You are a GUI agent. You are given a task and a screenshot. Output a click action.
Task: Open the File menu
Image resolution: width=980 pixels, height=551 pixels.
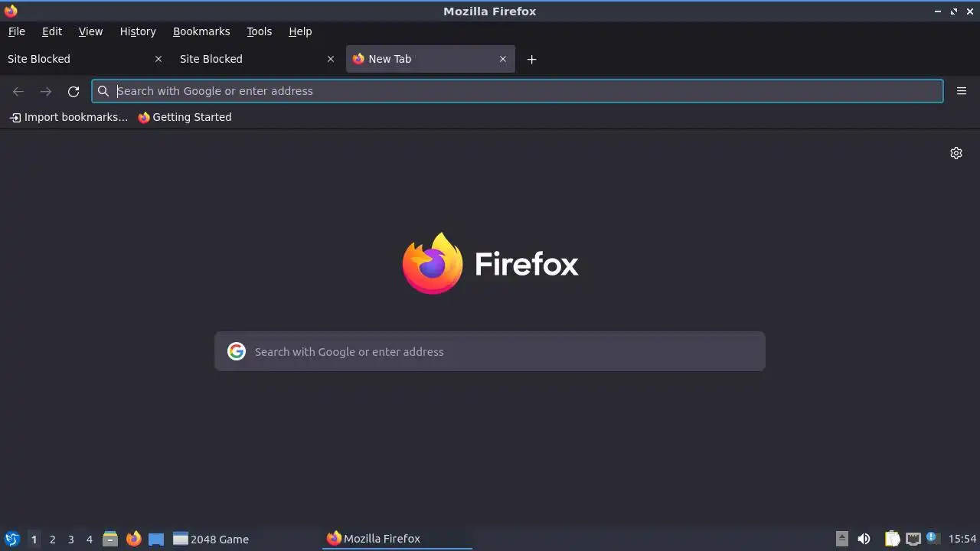(16, 31)
